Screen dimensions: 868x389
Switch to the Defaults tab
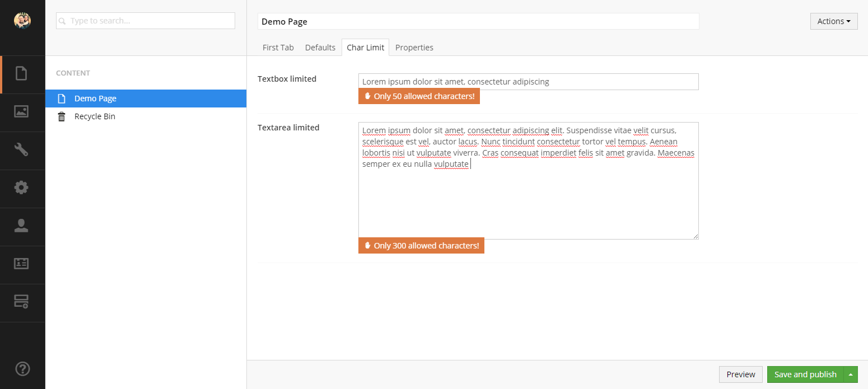click(x=320, y=48)
